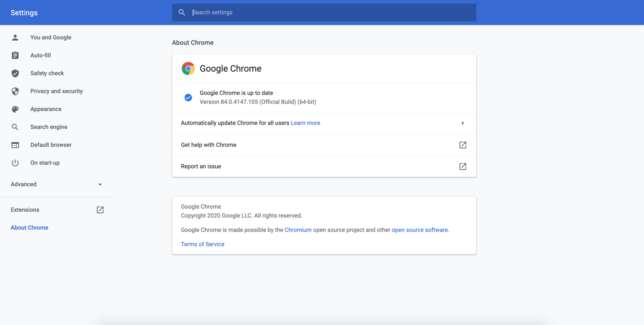Viewport: 644px width, 325px height.
Task: Open Get help with Chrome external link icon
Action: pyautogui.click(x=463, y=145)
